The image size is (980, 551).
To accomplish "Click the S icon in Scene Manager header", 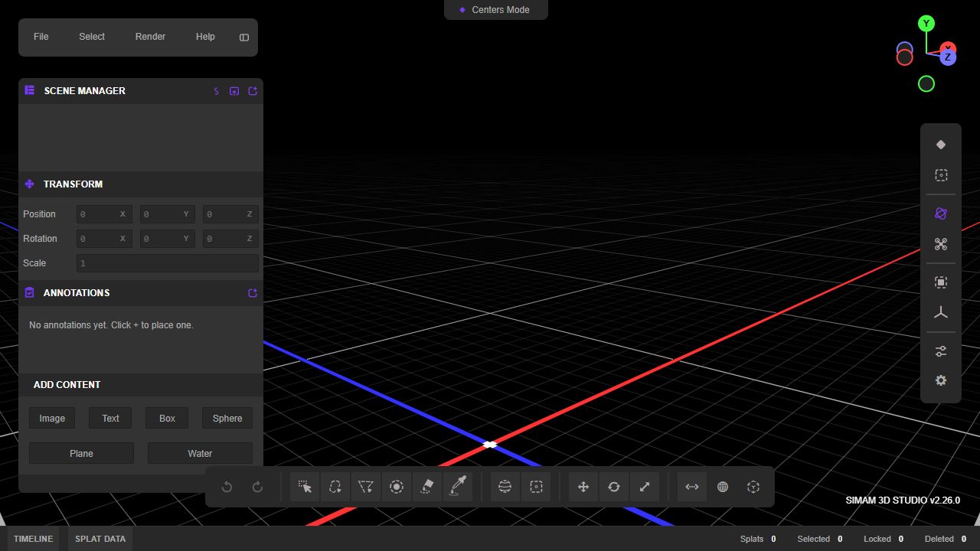I will (216, 91).
